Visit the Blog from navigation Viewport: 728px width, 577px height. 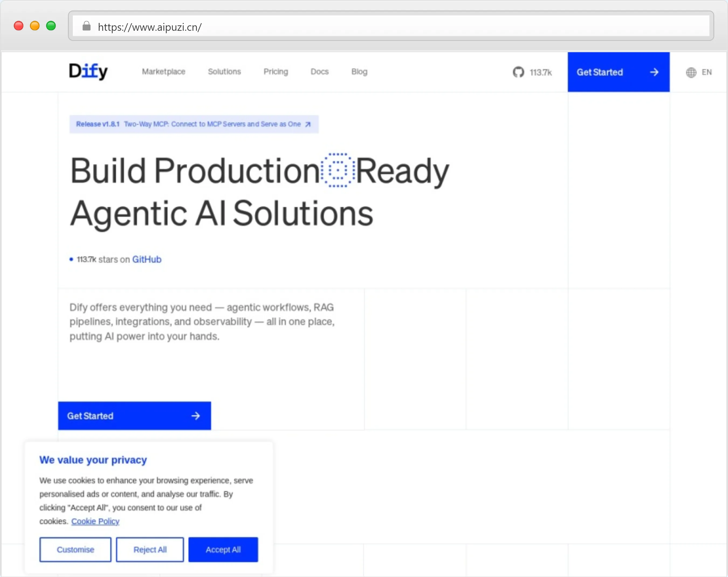(359, 71)
